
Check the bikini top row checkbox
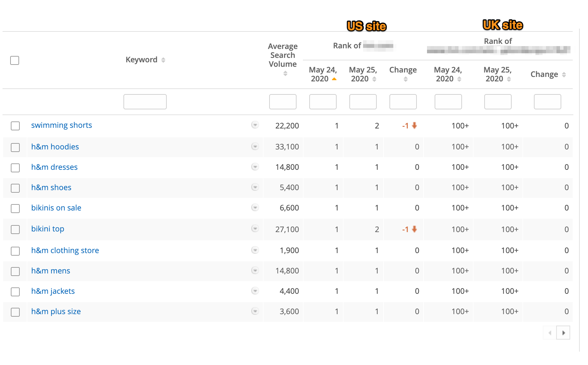pyautogui.click(x=15, y=229)
